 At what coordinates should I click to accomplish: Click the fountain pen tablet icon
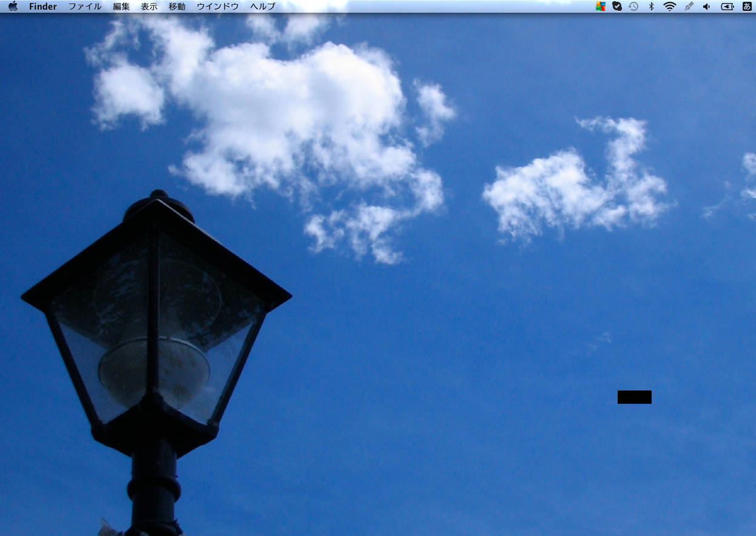point(689,7)
